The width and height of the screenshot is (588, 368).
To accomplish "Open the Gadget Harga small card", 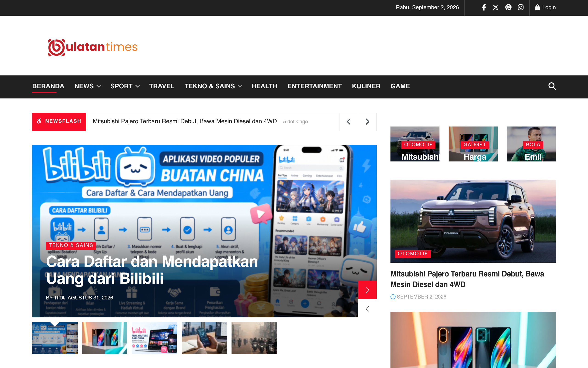I will [473, 144].
